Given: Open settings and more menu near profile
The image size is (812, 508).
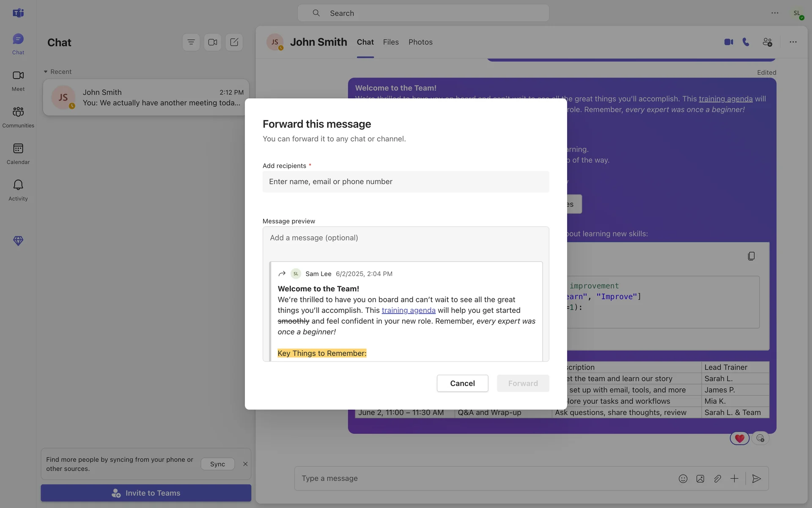Looking at the screenshot, I should pyautogui.click(x=774, y=13).
